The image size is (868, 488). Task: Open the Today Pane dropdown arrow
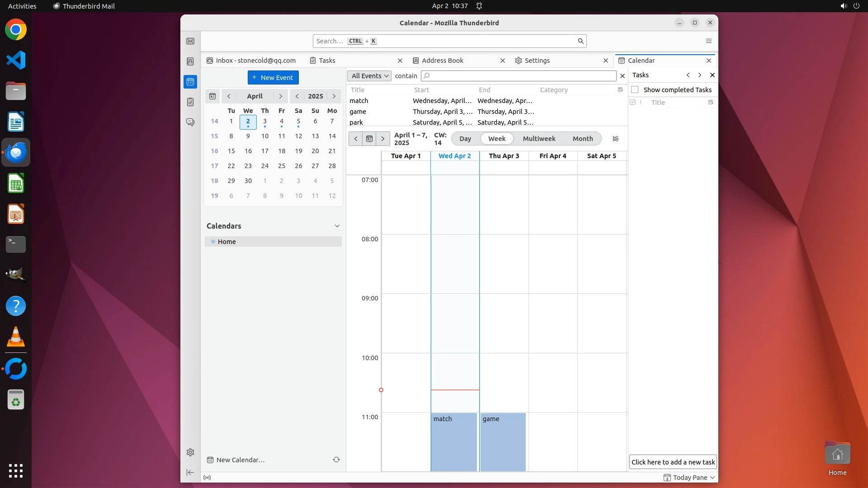coord(712,478)
